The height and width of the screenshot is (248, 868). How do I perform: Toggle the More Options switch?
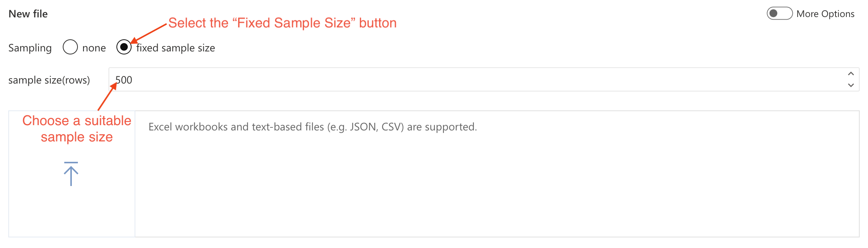point(779,14)
